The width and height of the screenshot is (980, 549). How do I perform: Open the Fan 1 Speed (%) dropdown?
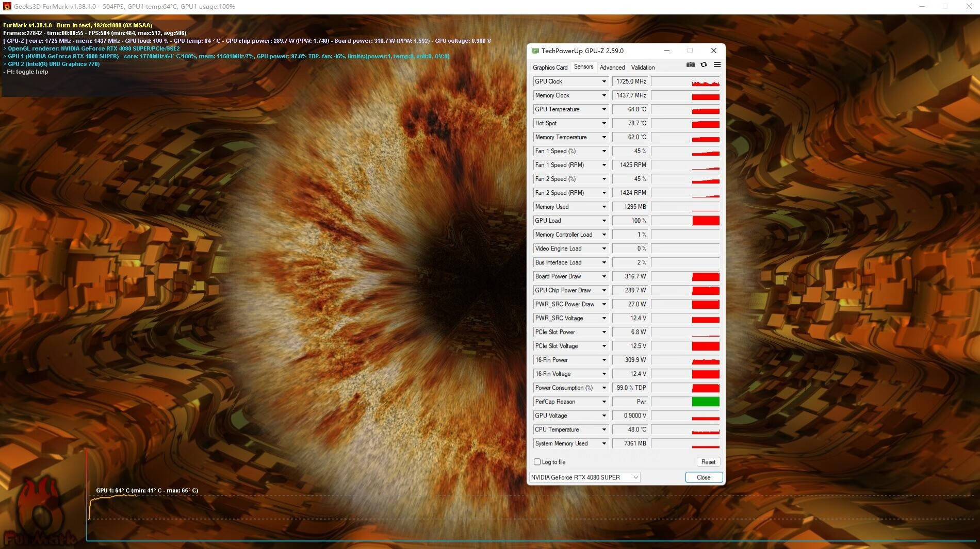coord(604,151)
